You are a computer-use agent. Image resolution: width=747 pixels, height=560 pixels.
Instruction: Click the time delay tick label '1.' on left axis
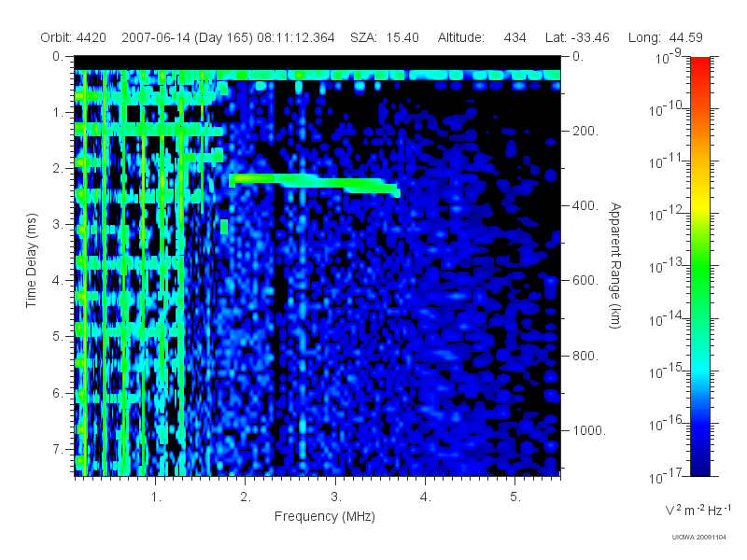(58, 113)
